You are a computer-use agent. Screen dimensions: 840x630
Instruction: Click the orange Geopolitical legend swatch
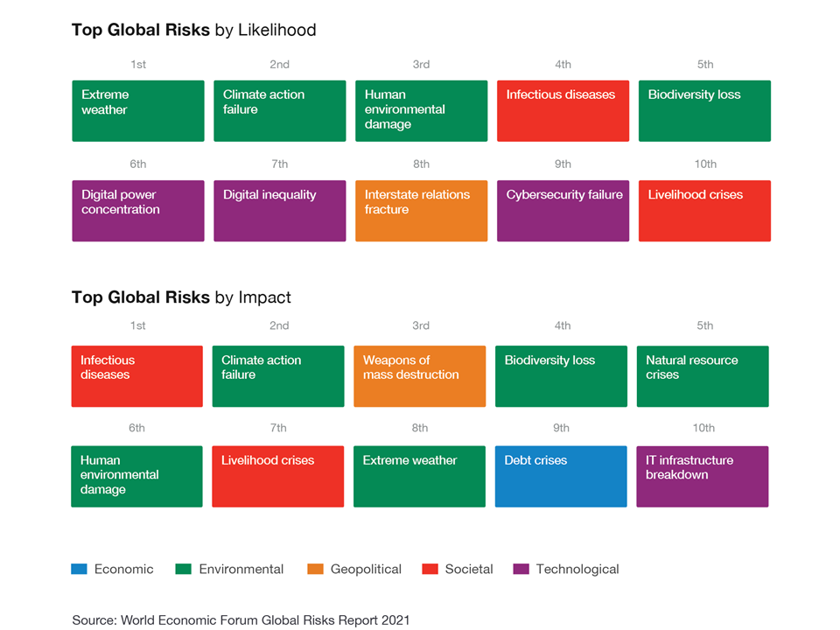coord(315,569)
